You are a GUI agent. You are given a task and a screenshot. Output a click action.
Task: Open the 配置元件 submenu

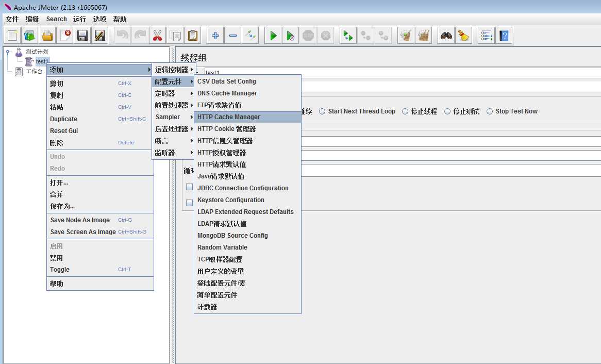click(174, 81)
